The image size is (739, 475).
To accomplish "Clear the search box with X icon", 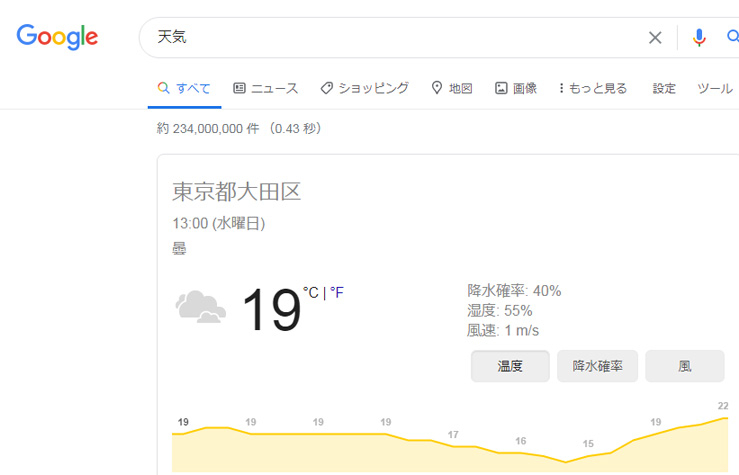I will click(x=655, y=38).
